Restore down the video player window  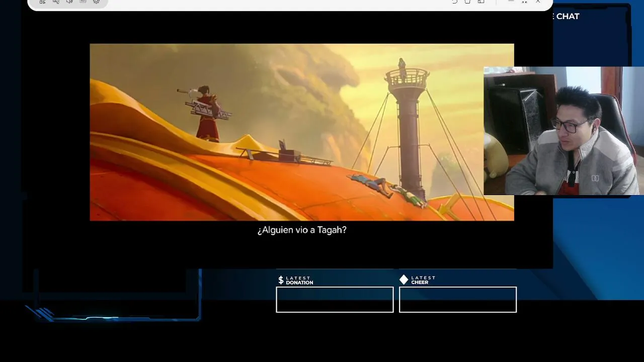[524, 2]
